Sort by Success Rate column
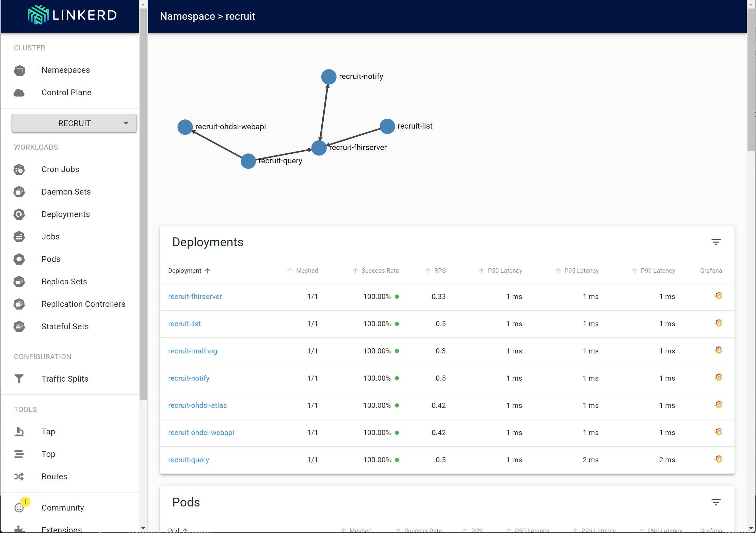Viewport: 756px width, 533px height. pos(375,271)
